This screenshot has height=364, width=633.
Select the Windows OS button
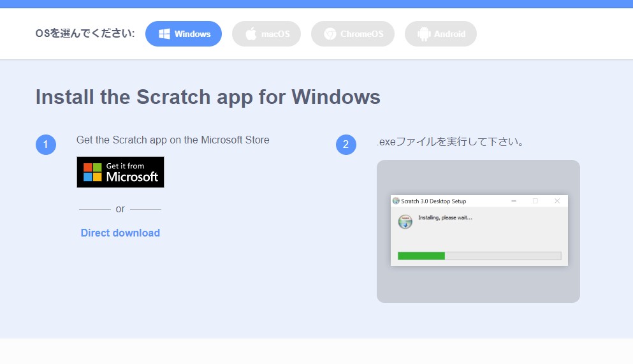184,34
